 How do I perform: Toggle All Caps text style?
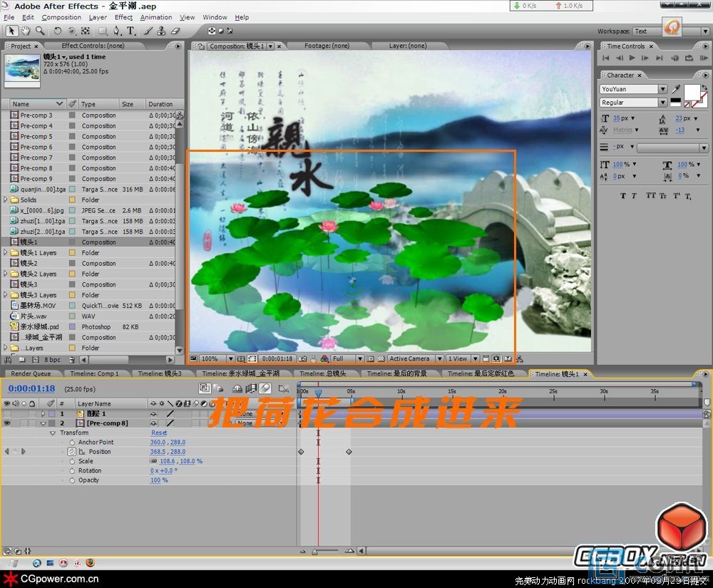tap(651, 195)
